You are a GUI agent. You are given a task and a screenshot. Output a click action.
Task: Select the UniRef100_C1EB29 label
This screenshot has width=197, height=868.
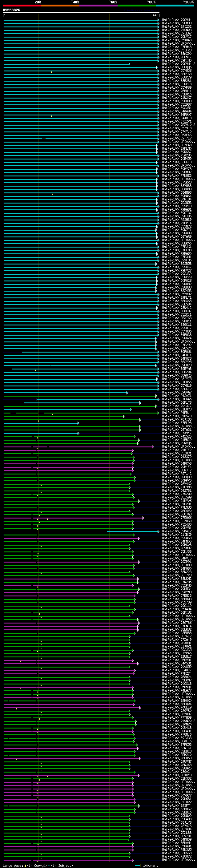point(177,440)
